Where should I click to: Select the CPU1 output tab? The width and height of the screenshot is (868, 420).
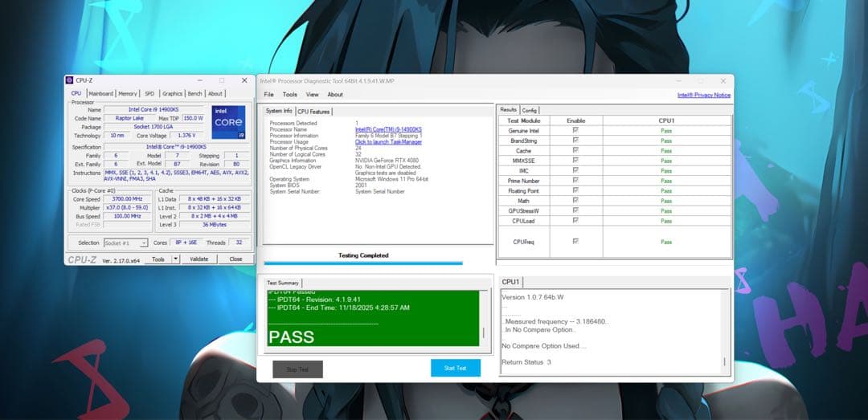510,282
